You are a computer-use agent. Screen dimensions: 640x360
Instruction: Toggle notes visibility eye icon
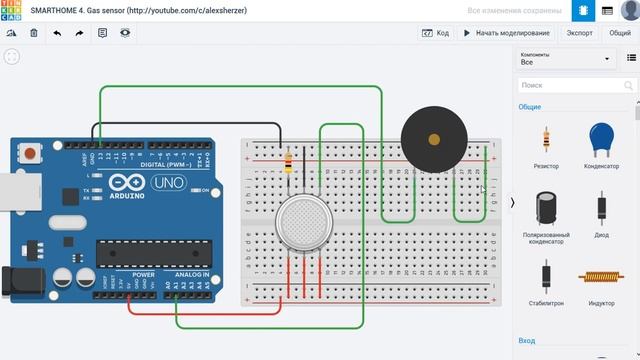tap(125, 33)
